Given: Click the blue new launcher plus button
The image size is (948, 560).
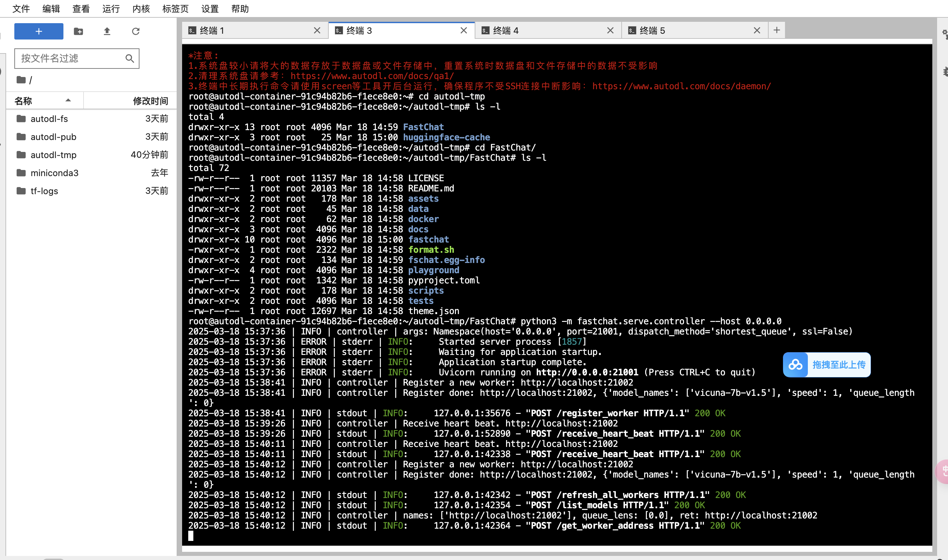Looking at the screenshot, I should 39,31.
